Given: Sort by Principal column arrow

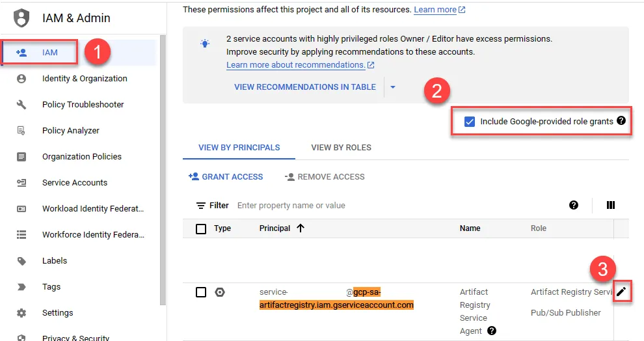Looking at the screenshot, I should pos(301,228).
